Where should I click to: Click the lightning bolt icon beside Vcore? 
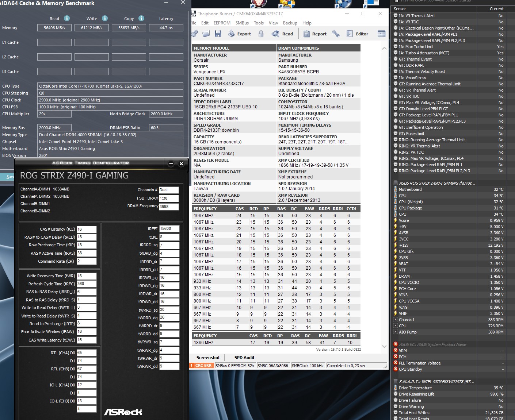395,220
